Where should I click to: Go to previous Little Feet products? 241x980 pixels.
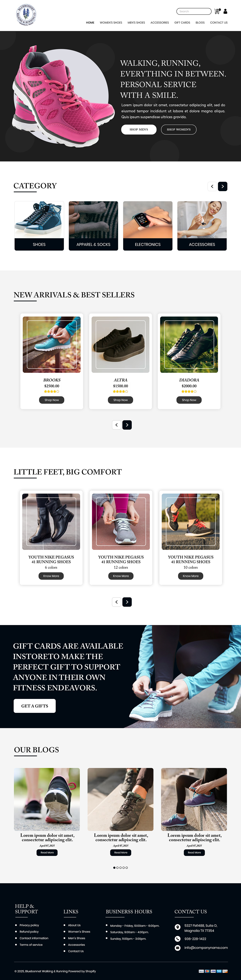(x=116, y=602)
